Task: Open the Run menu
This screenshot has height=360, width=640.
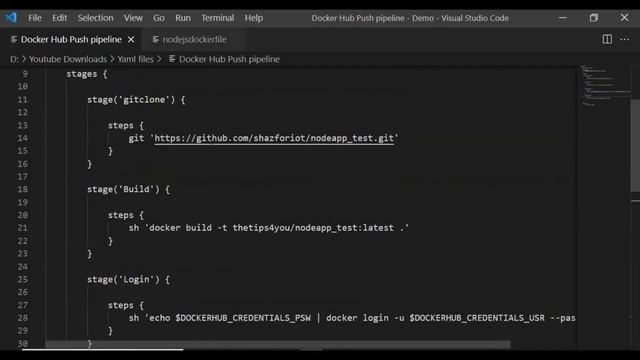Action: tap(183, 18)
